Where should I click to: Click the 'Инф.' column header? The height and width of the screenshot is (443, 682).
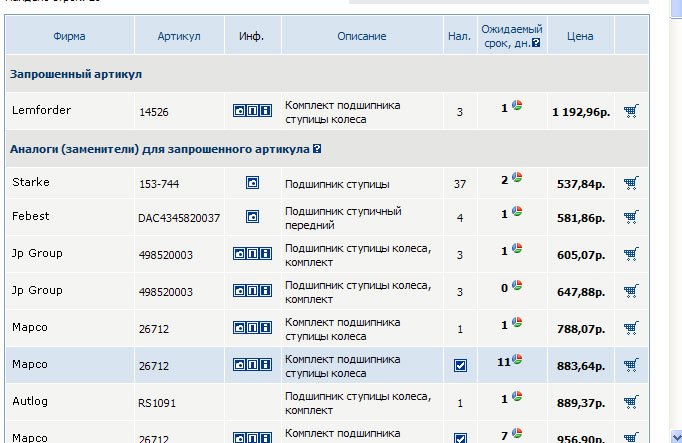click(251, 36)
